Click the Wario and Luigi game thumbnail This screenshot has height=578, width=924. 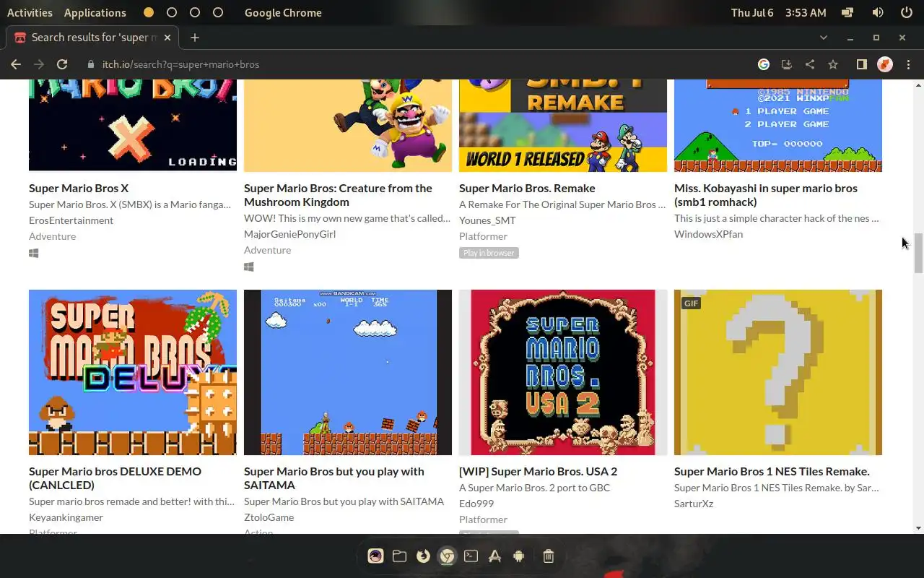click(348, 125)
